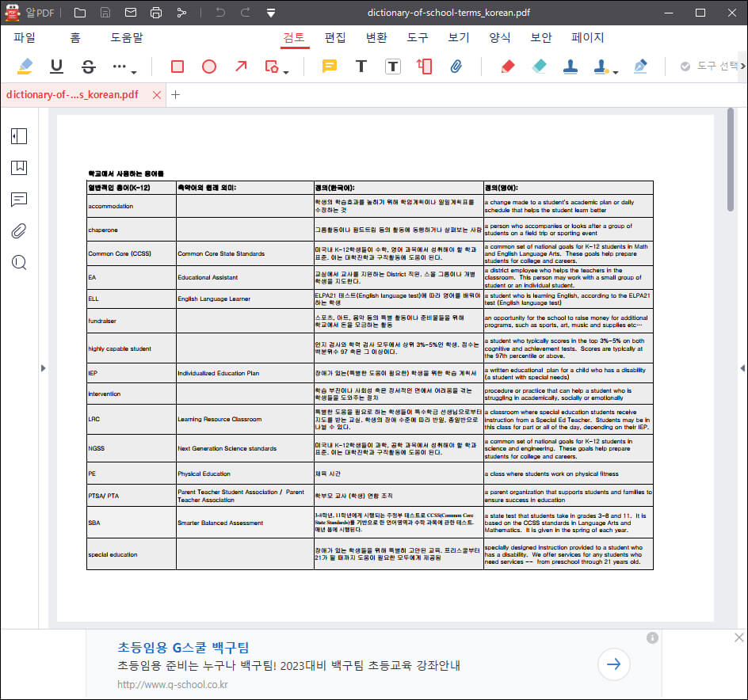Select the oval drawing tool
This screenshot has height=700, width=748.
(x=209, y=67)
